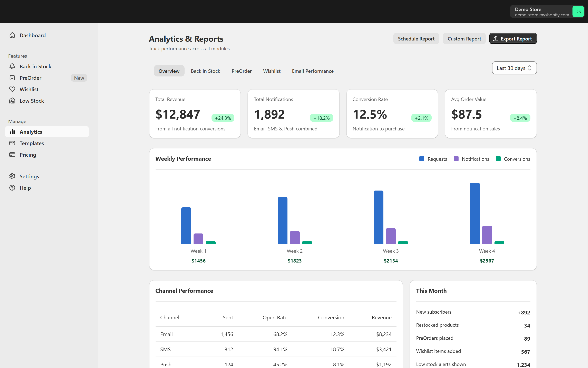
Task: Click the purple Notifications legend swatch
Action: [x=456, y=159]
